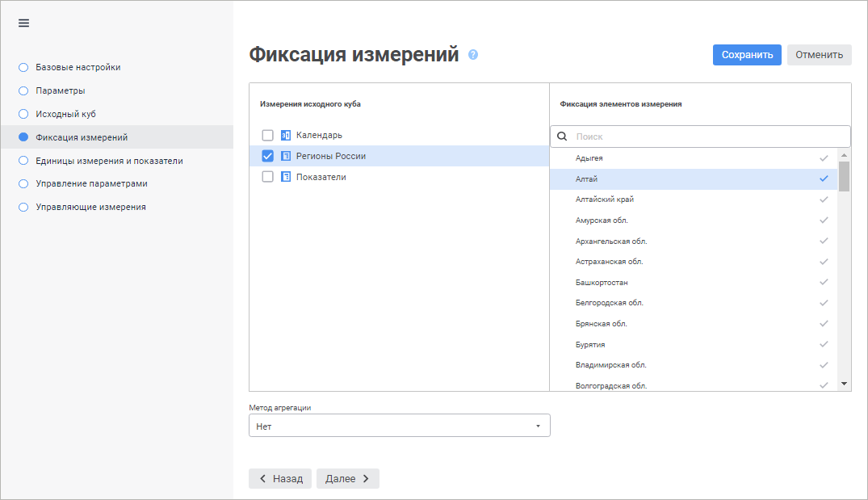Tick the Показатели checkbox
The image size is (868, 500).
(268, 177)
